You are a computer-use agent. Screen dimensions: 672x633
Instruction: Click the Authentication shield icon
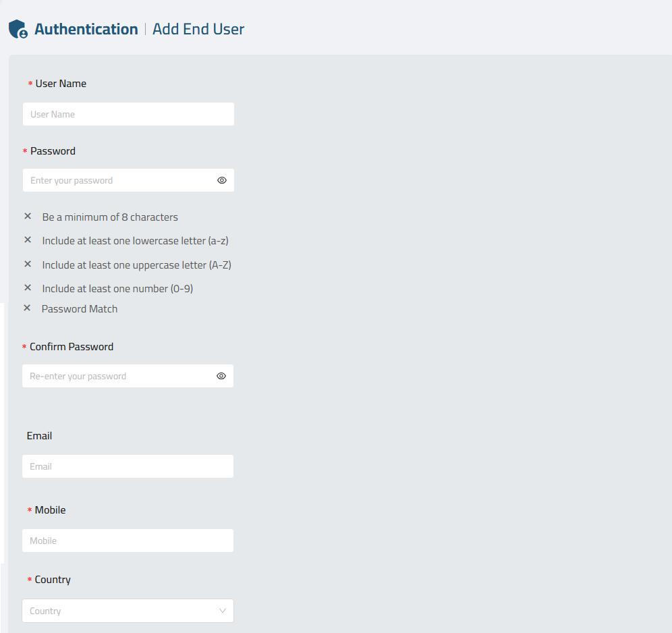point(18,29)
